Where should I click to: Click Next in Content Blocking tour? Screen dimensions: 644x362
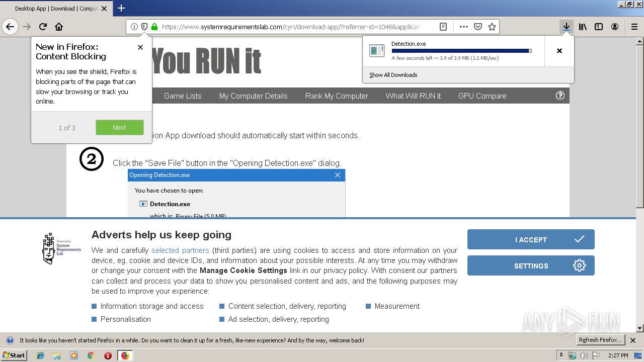[119, 127]
